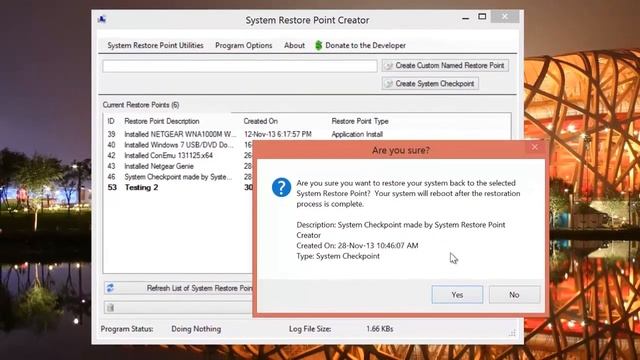The width and height of the screenshot is (640, 360).
Task: Click '12-Nov-13 6:17:57 PM' date cell
Action: click(x=278, y=134)
